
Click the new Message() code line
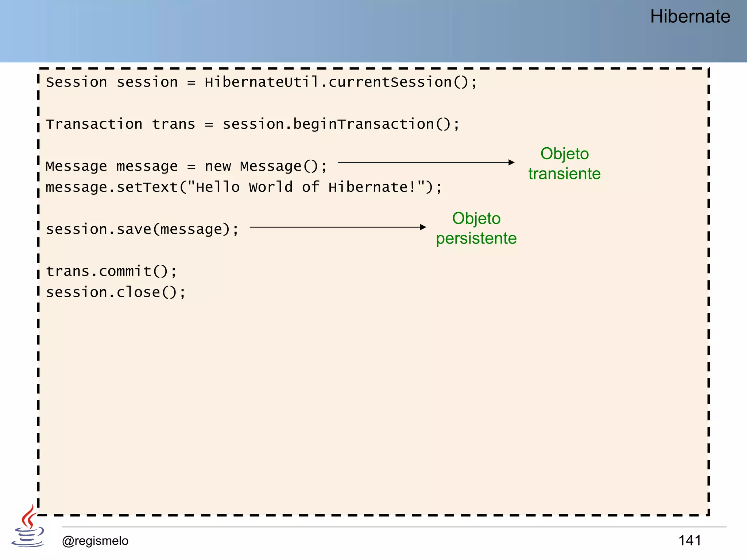(x=186, y=166)
